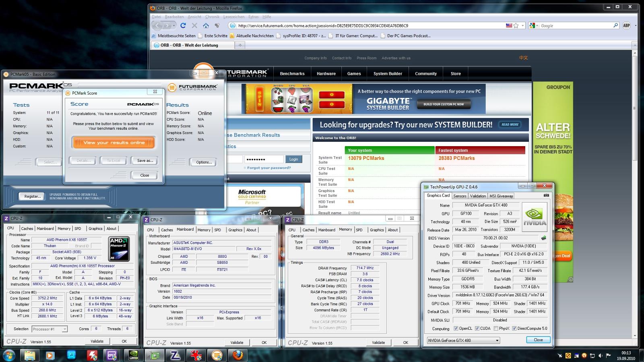Open GPU selection dropdown in GPU-Z
Image resolution: width=644 pixels, height=362 pixels.
click(463, 340)
